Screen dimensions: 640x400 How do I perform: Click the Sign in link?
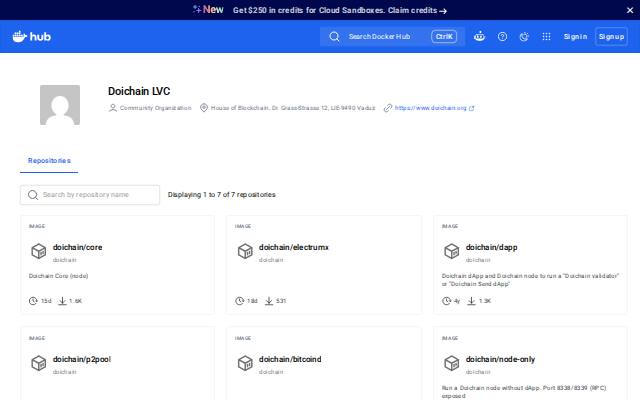[x=575, y=37]
